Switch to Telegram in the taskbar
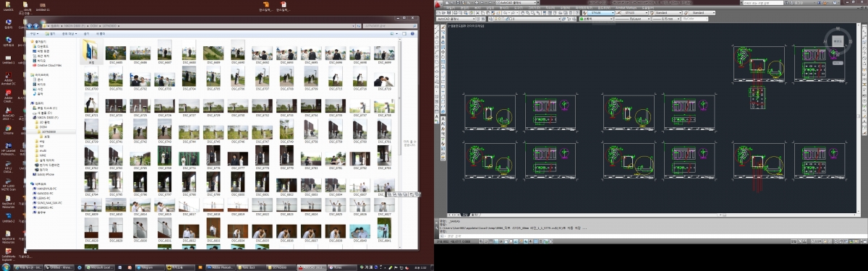This screenshot has height=271, width=868. (145, 267)
